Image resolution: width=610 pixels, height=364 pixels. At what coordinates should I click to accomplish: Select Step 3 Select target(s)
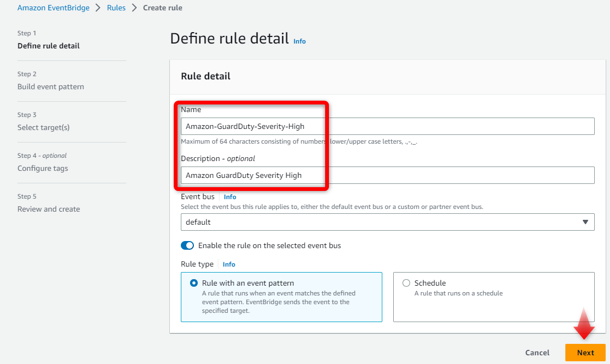44,127
